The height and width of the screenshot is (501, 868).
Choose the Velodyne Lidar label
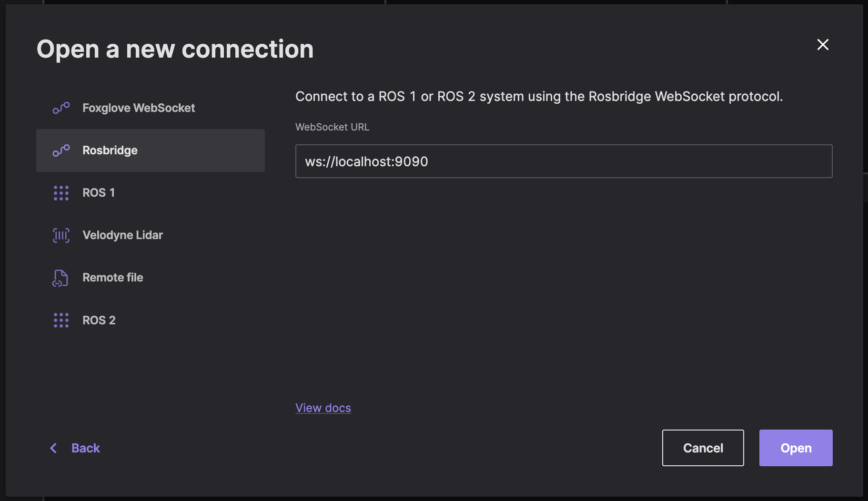122,235
